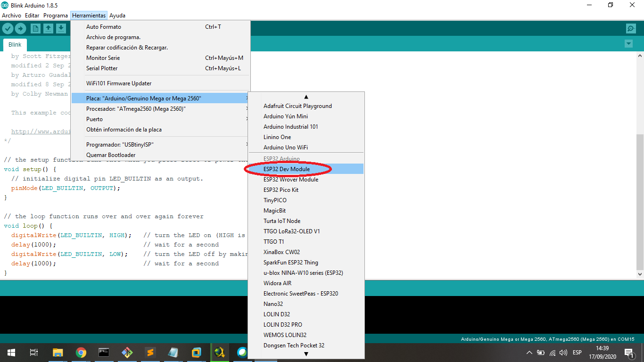Open Sublime Text from the taskbar

click(x=150, y=353)
